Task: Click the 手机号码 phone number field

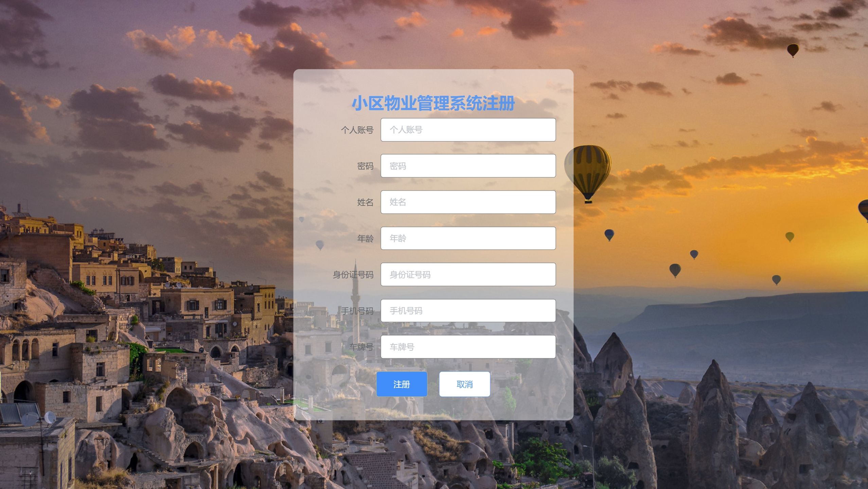Action: [x=467, y=310]
